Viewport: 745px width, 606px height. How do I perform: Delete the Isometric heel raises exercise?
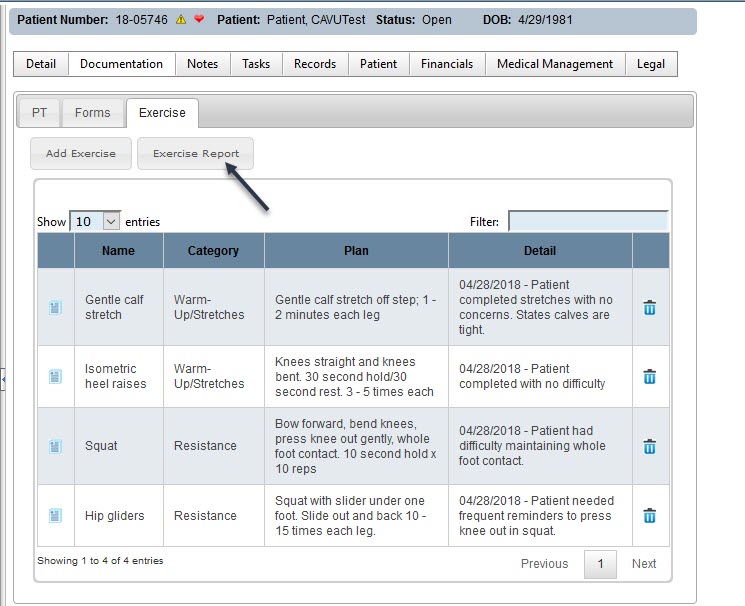[649, 376]
